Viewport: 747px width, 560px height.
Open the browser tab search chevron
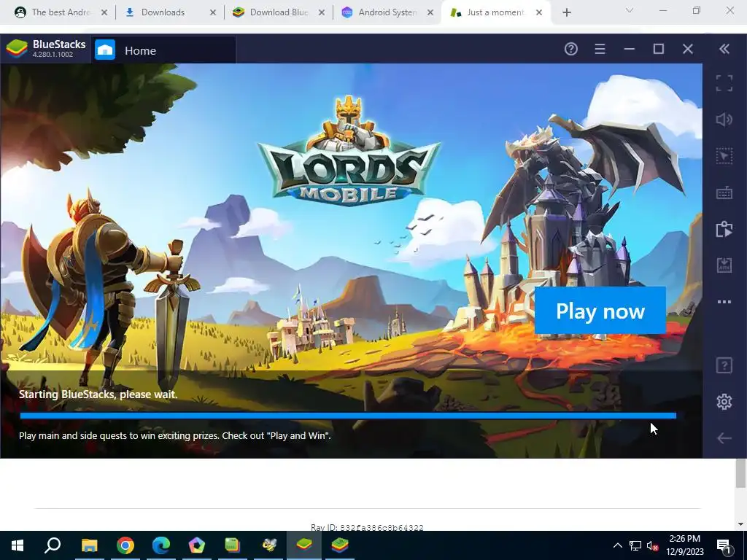tap(630, 10)
